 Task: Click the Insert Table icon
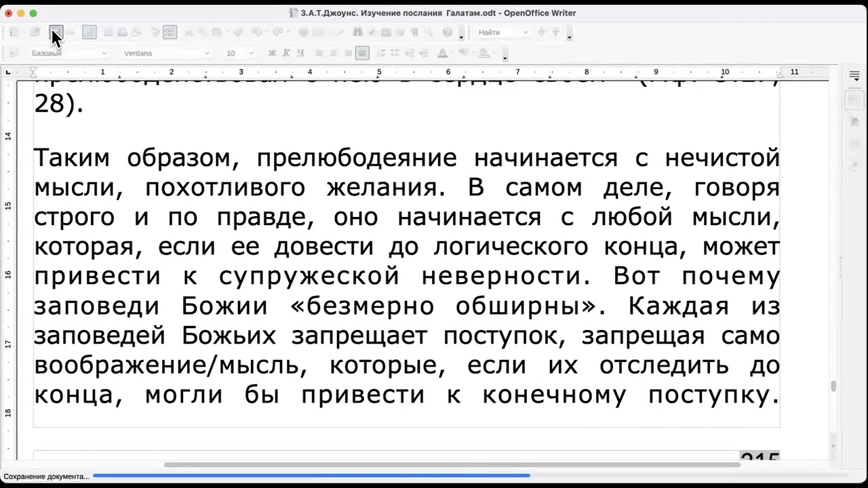coord(319,32)
